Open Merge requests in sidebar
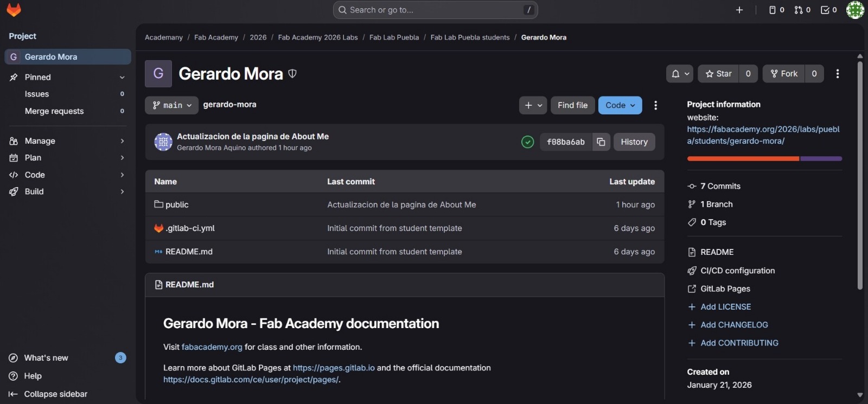Image resolution: width=868 pixels, height=404 pixels. tap(68, 111)
